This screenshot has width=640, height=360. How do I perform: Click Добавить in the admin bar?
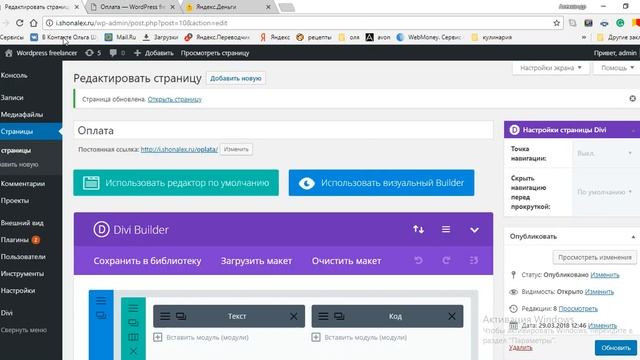tap(153, 53)
